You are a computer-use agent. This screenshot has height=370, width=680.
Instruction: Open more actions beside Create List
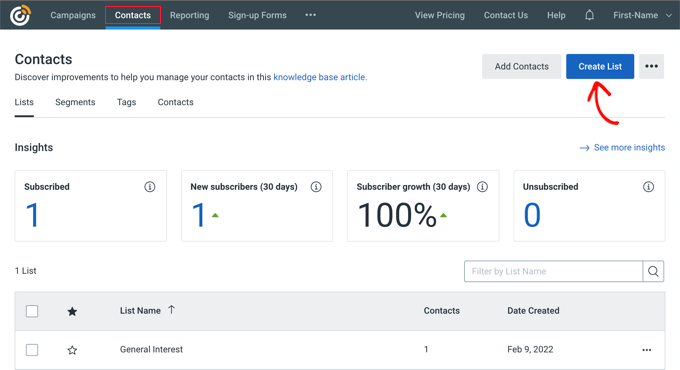[651, 66]
